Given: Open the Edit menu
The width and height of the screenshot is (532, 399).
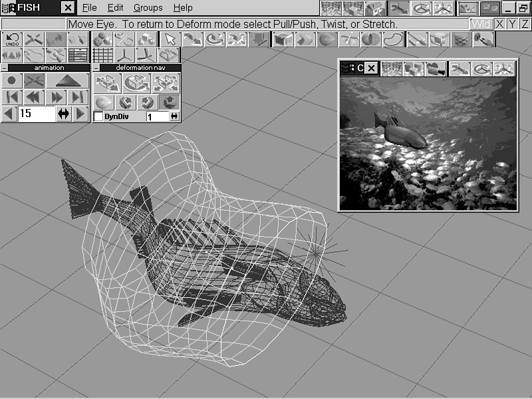Looking at the screenshot, I should pyautogui.click(x=115, y=8).
